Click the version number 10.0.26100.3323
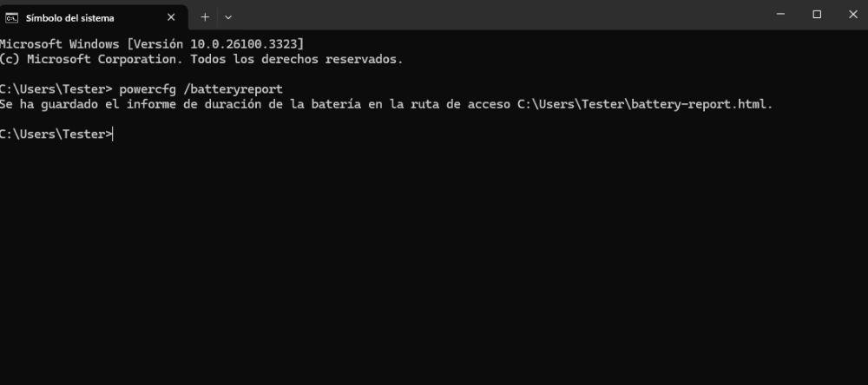Image resolution: width=868 pixels, height=385 pixels. [x=243, y=43]
